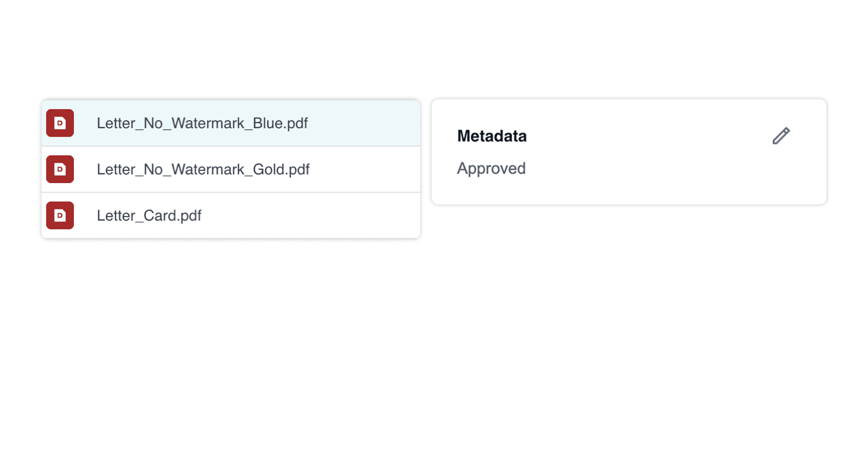Click the PDF icon beside Letter_No_Watermark_Blue.pdf
The image size is (868, 462).
coord(59,123)
